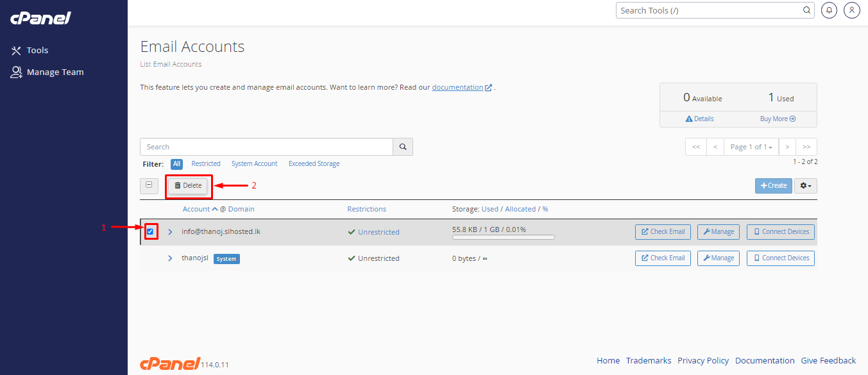Click the notifications bell icon
Viewport: 868px width, 375px height.
click(829, 10)
